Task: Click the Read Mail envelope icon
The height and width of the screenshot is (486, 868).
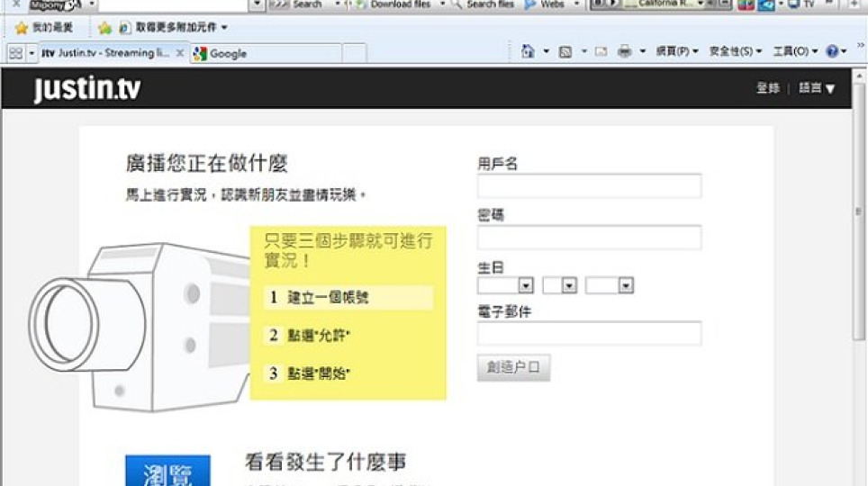Action: [x=601, y=52]
